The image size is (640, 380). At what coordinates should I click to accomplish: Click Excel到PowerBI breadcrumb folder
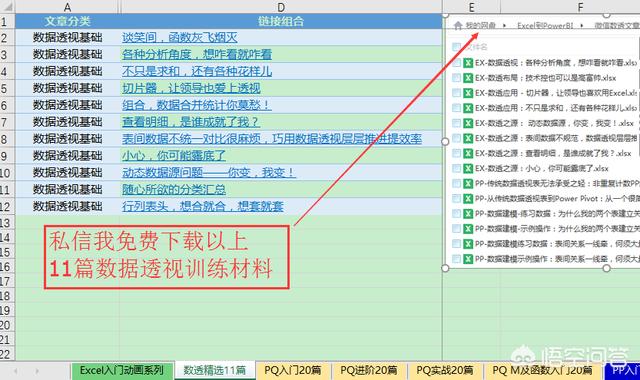click(x=545, y=26)
